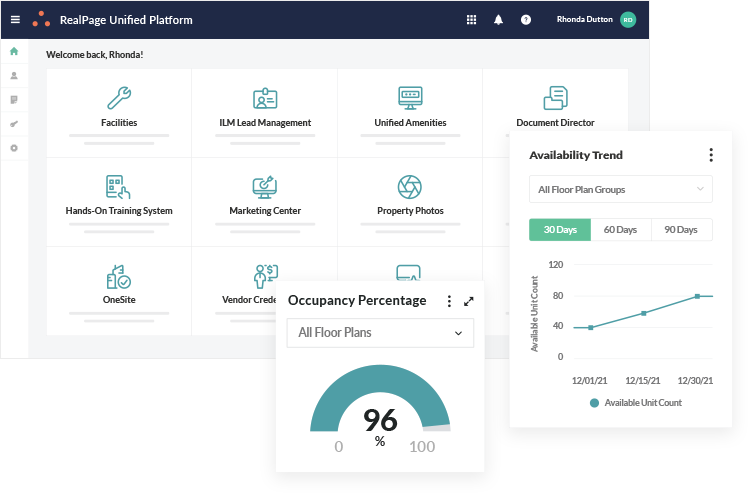Switch trend to 60 Days
748x493 pixels.
tap(620, 230)
